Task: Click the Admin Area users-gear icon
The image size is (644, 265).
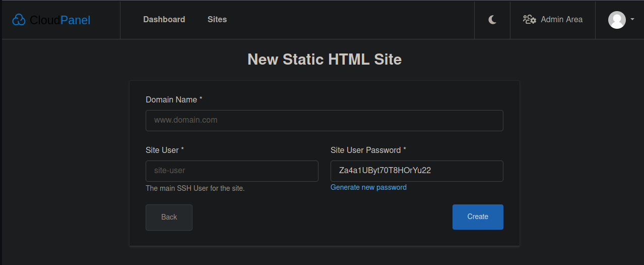Action: [x=529, y=20]
